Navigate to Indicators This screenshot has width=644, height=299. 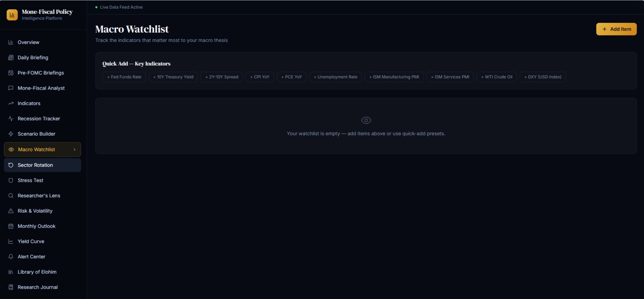coord(42,103)
